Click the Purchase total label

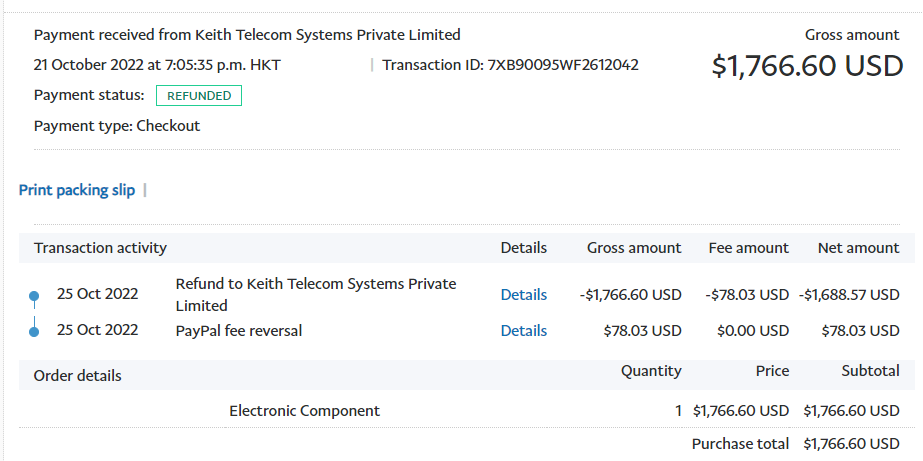740,443
